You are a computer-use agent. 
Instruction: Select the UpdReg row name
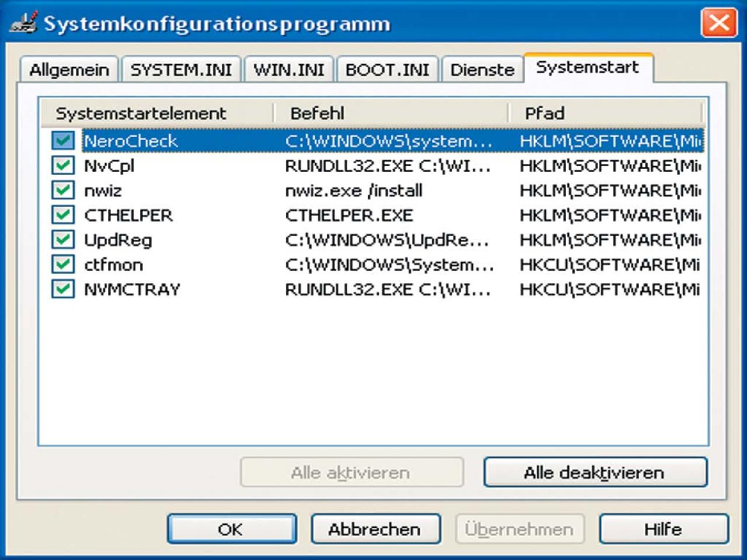pos(118,240)
